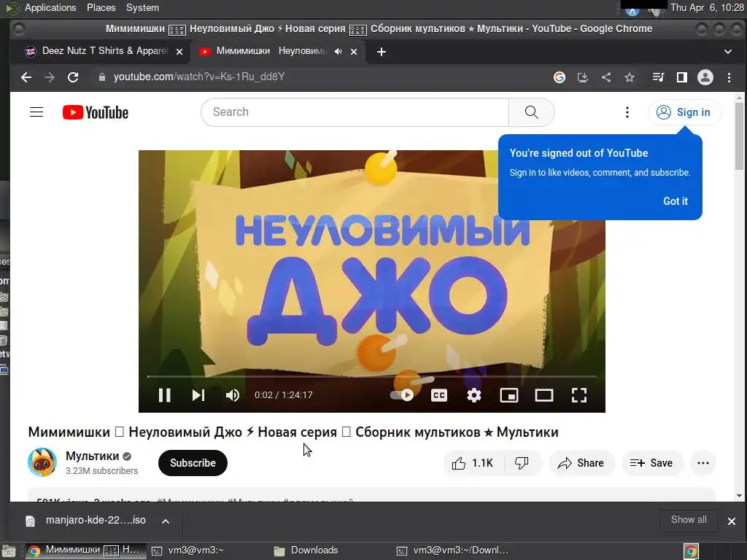The height and width of the screenshot is (560, 747).
Task: Click the address bar URL
Action: point(199,77)
